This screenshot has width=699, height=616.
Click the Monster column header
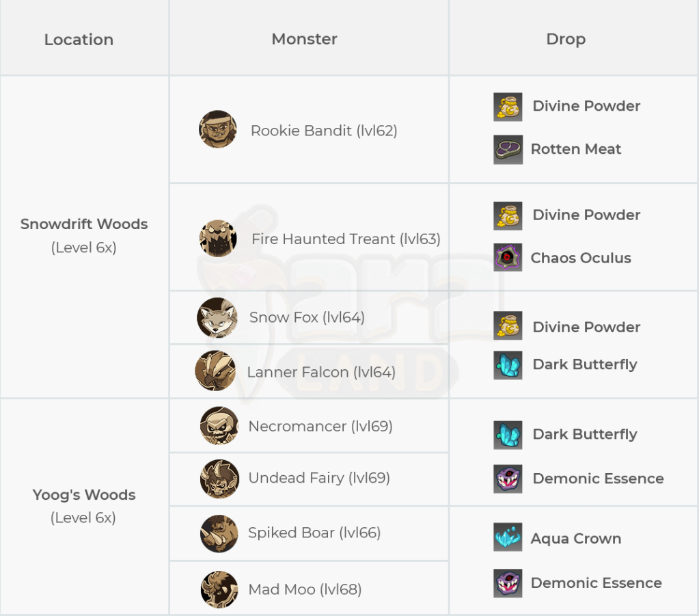coord(304,39)
